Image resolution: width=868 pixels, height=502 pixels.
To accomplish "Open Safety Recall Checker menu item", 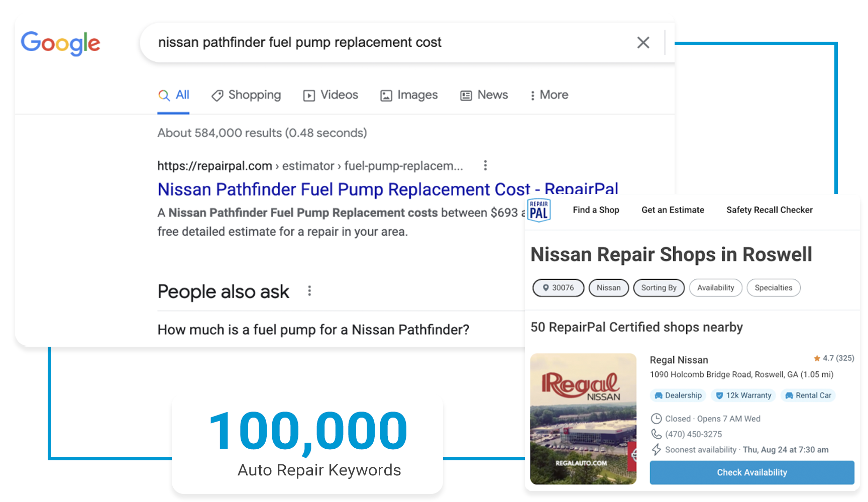I will (x=769, y=210).
